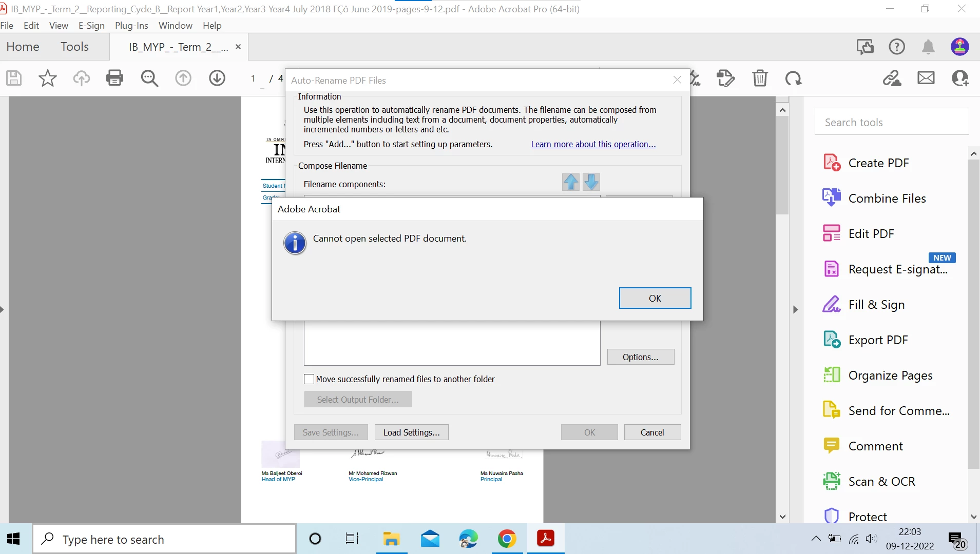Viewport: 980px width, 554px height.
Task: Open the Organize Pages tool
Action: coord(892,375)
